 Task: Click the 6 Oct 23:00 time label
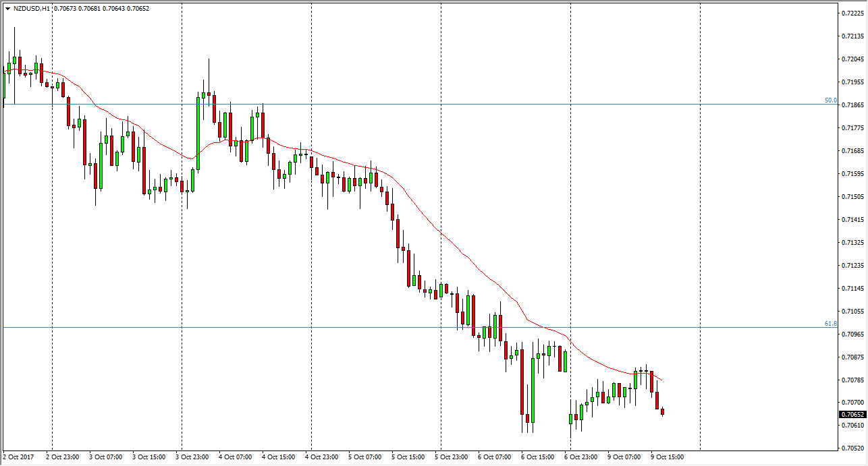(580, 457)
